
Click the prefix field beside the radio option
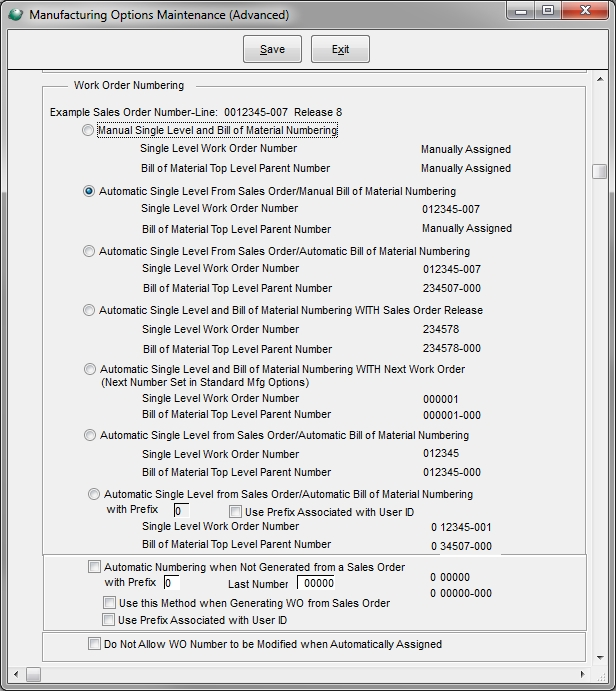coord(181,510)
